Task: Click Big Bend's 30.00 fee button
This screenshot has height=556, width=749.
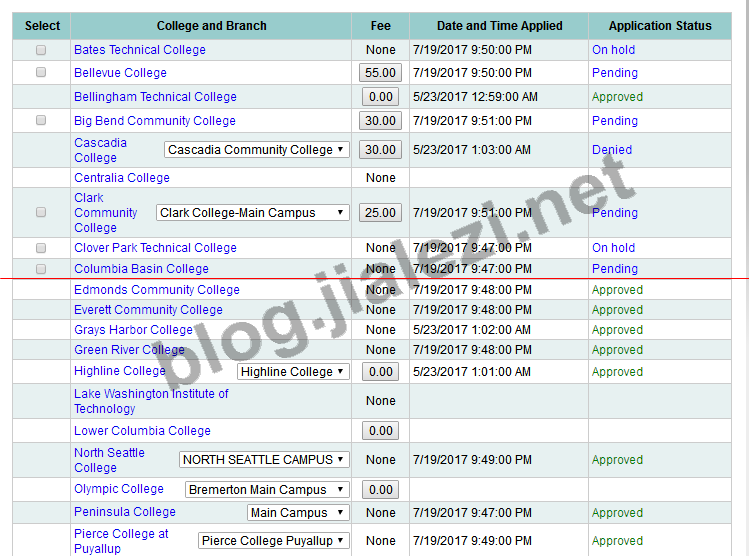Action: [x=380, y=120]
